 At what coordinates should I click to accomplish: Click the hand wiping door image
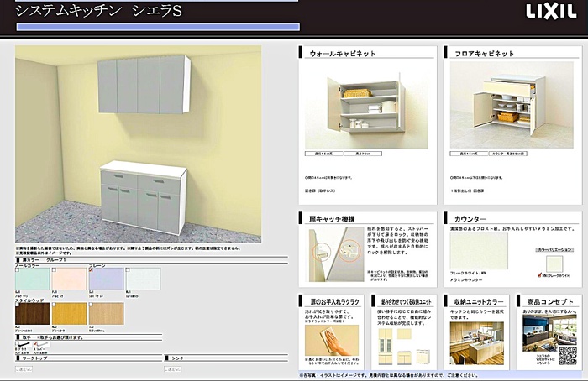(x=326, y=342)
